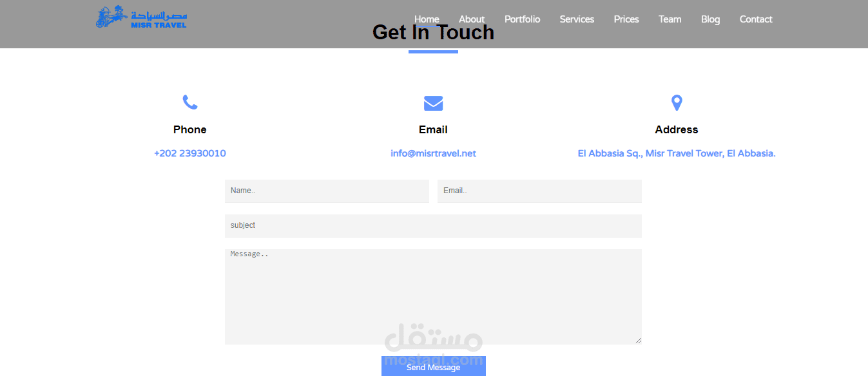Click the Email heading
This screenshot has width=868, height=376.
(x=433, y=129)
